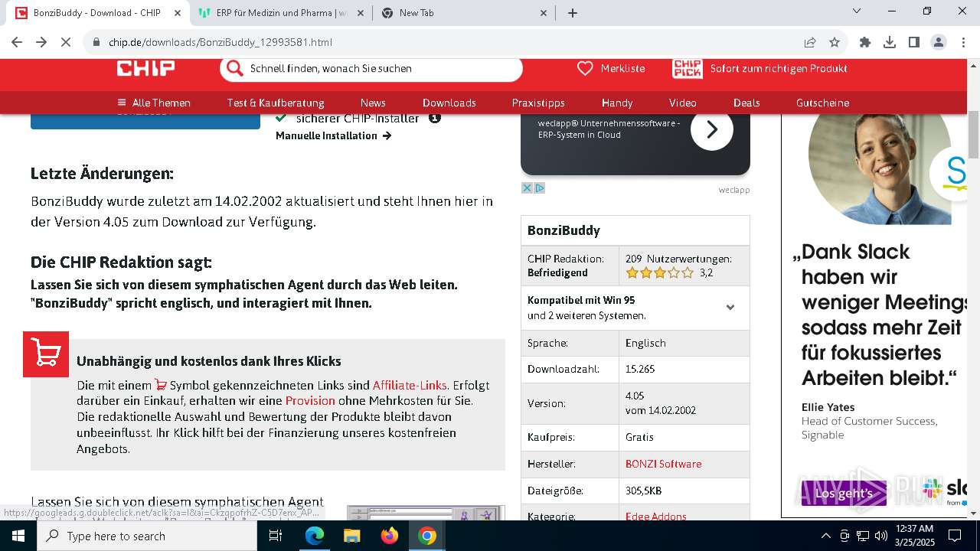The image size is (980, 551).
Task: Click the Sofort zum richtigen Produkt link
Action: point(779,68)
